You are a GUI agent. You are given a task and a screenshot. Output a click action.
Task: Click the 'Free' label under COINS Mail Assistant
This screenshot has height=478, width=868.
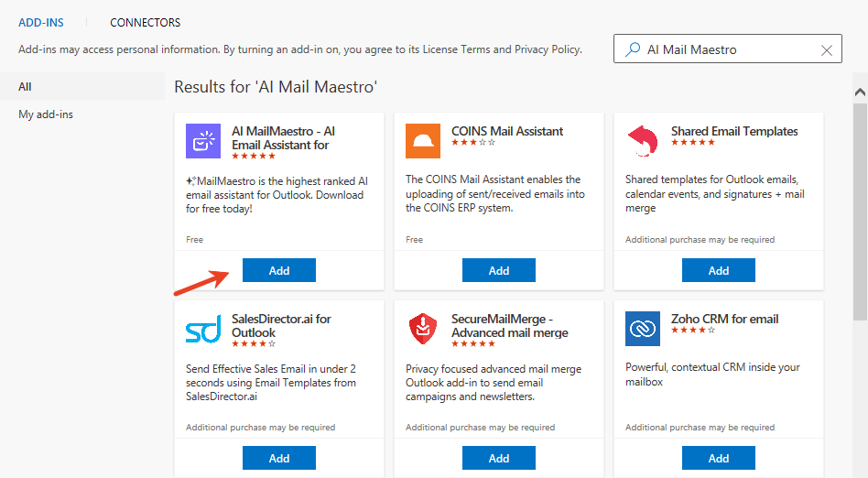[414, 240]
